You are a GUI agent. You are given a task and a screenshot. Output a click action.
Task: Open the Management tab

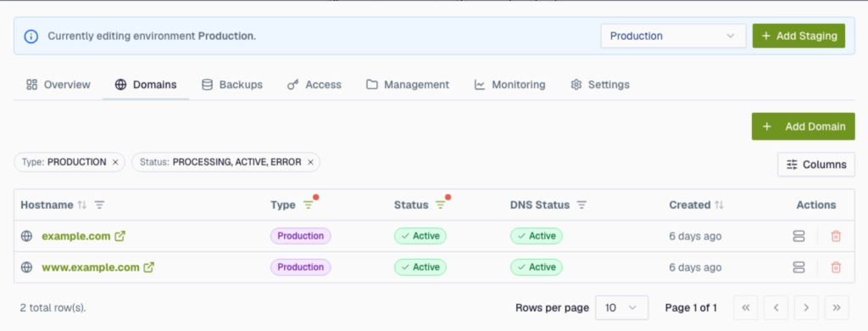pos(408,85)
